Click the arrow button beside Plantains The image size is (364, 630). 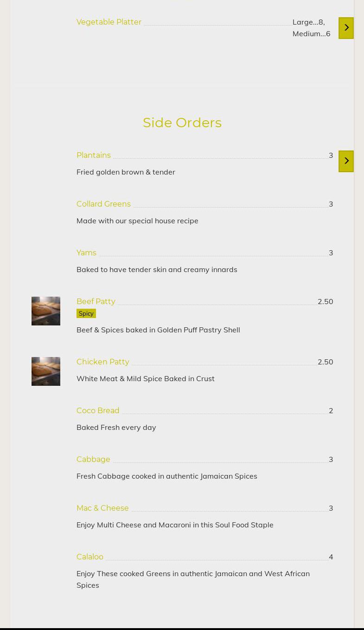pos(346,161)
